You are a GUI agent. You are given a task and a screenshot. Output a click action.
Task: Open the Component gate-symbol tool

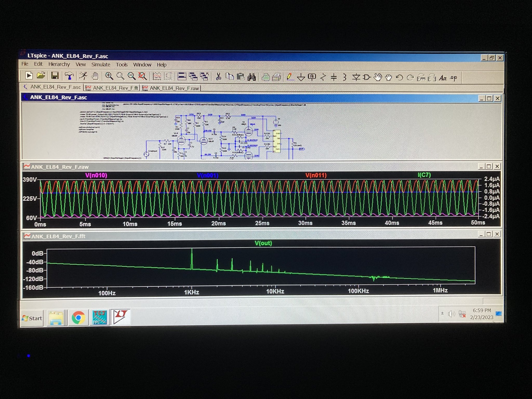[367, 77]
